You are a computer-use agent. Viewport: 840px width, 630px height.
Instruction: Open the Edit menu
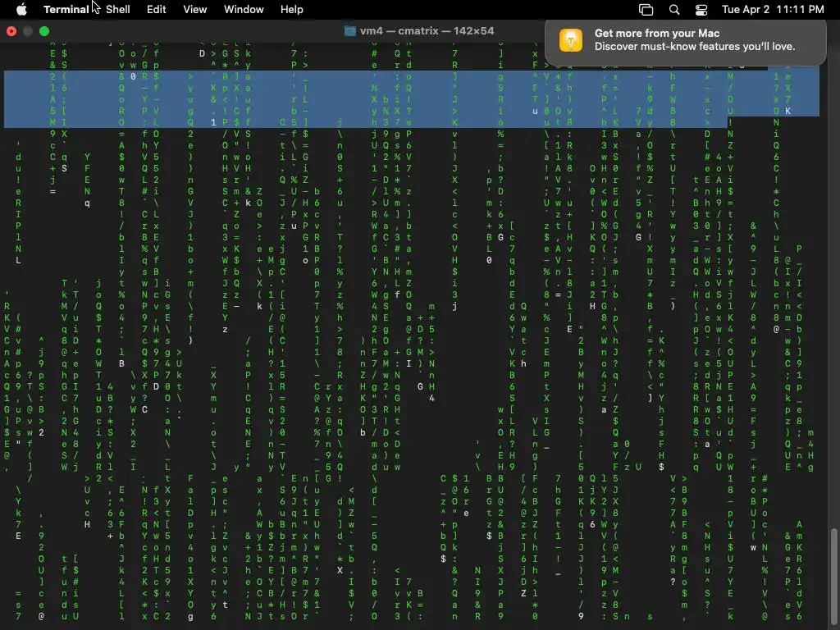pos(157,9)
